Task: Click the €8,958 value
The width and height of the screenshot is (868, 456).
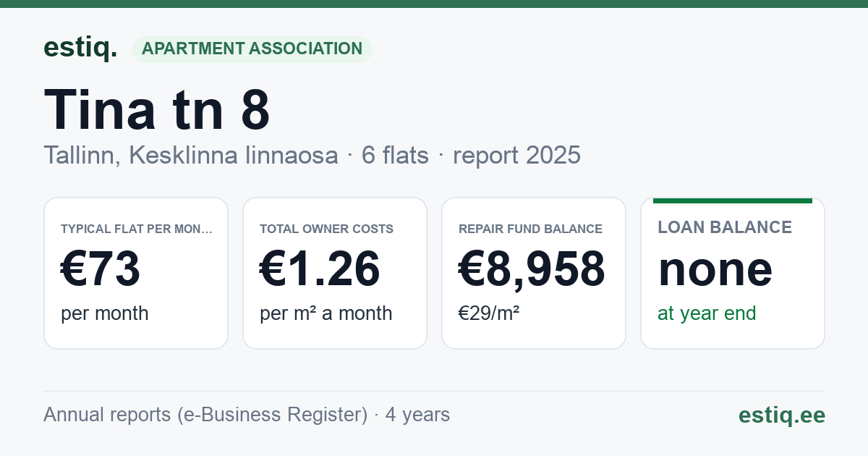Action: [x=532, y=269]
